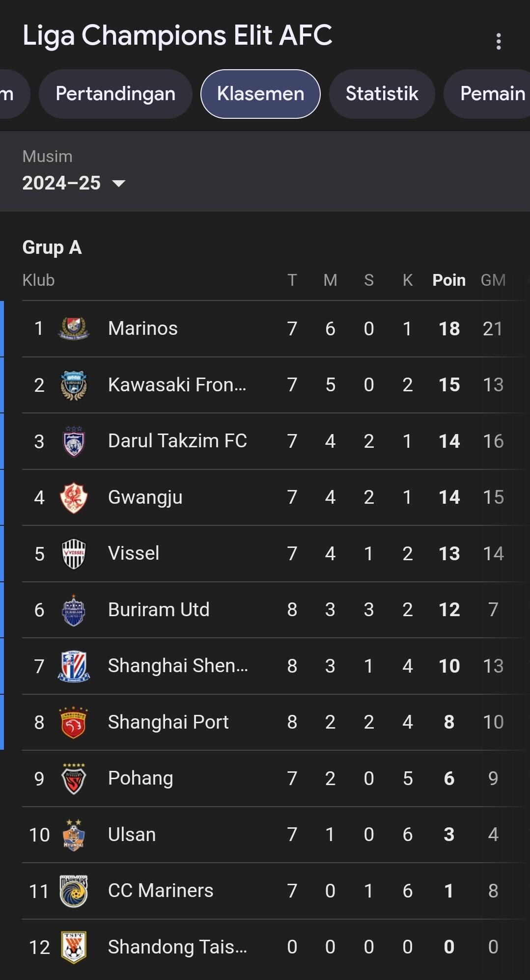Switch to the Pertandingan tab
Screen dimensions: 530x980
click(x=115, y=94)
